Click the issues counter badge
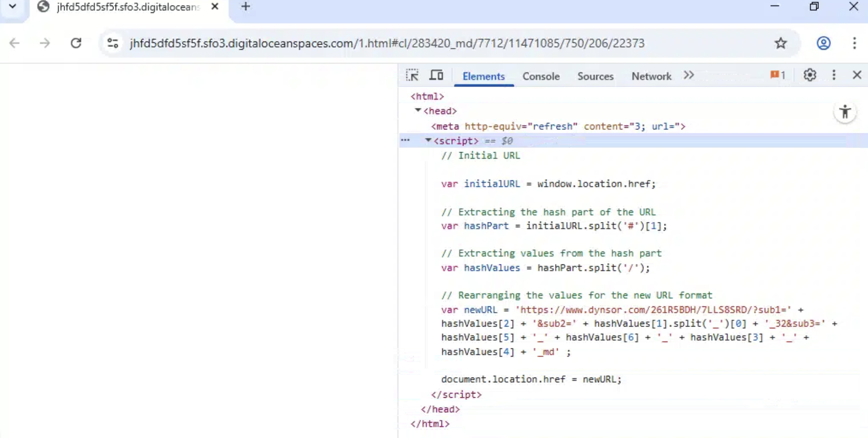This screenshot has width=868, height=438. (x=778, y=75)
